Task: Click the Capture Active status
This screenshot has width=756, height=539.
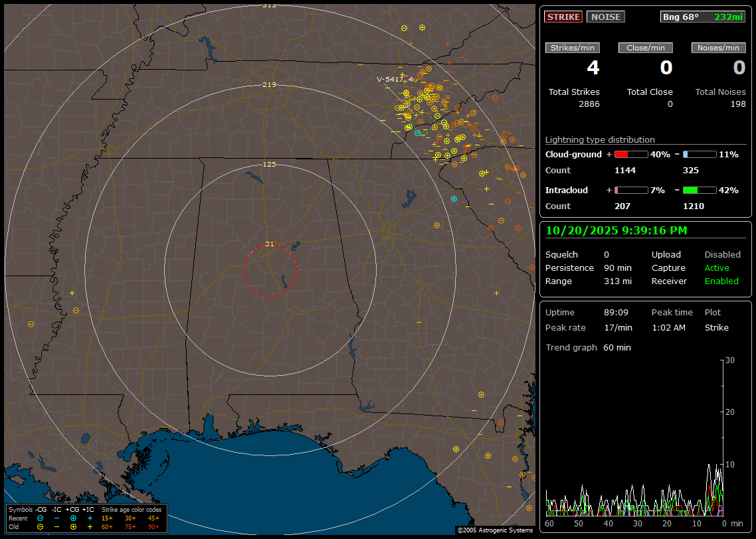Action: point(717,268)
